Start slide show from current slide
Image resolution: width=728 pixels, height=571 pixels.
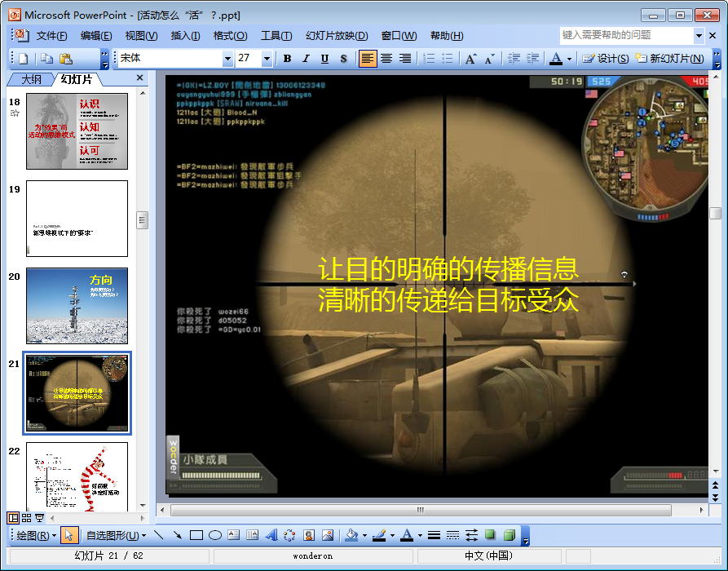pyautogui.click(x=39, y=517)
